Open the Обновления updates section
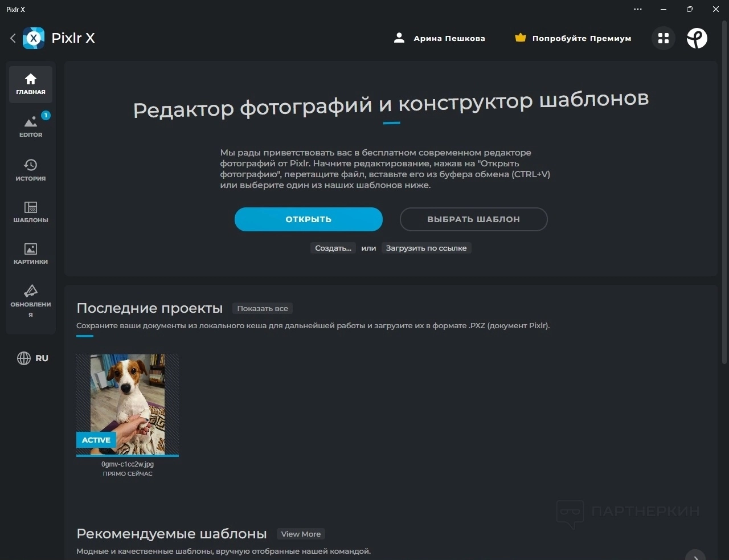The image size is (729, 560). point(31,301)
